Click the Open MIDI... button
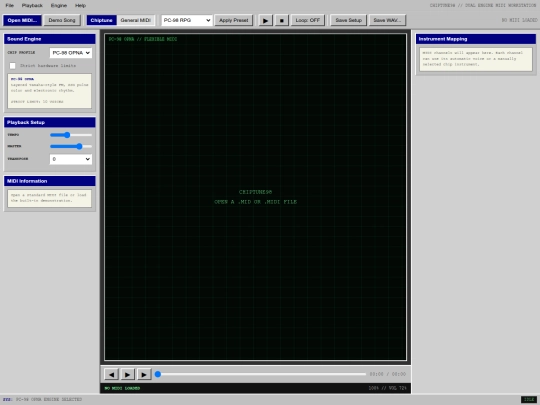This screenshot has height=405, width=540. pos(22,20)
